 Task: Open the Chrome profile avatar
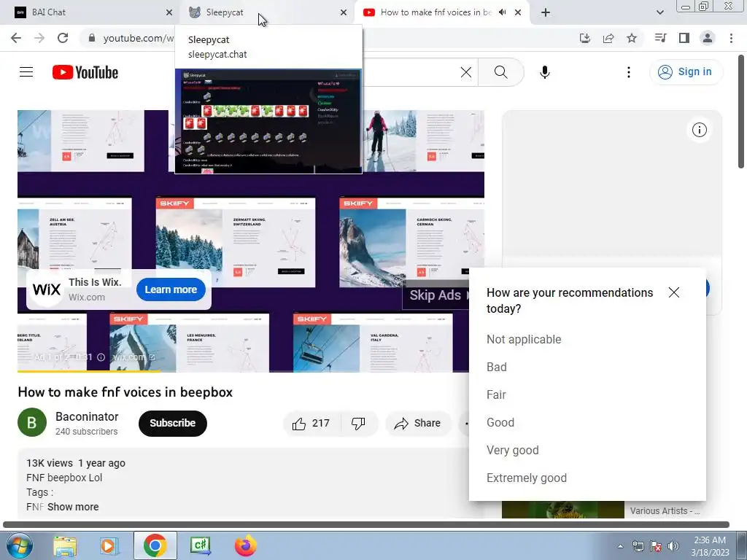click(708, 38)
